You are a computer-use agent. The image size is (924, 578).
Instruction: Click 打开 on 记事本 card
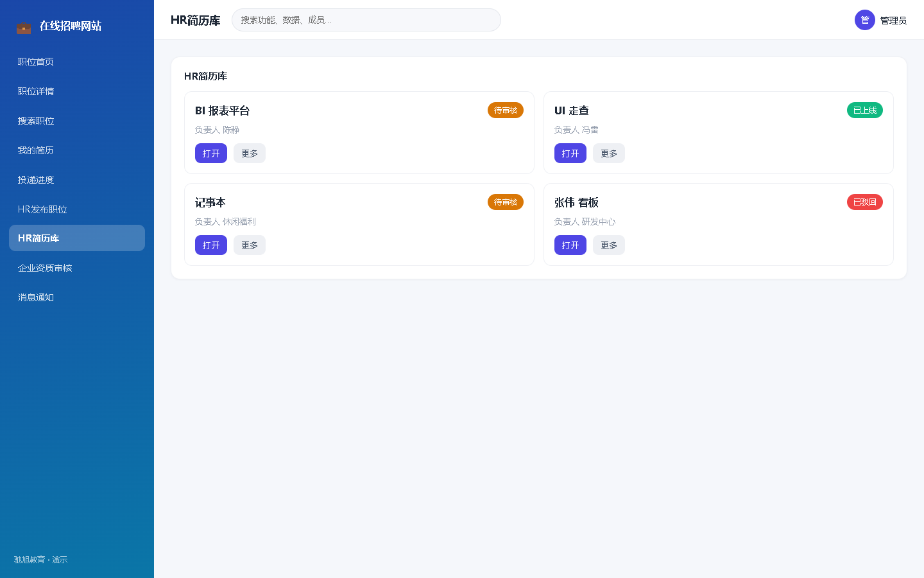(x=211, y=245)
